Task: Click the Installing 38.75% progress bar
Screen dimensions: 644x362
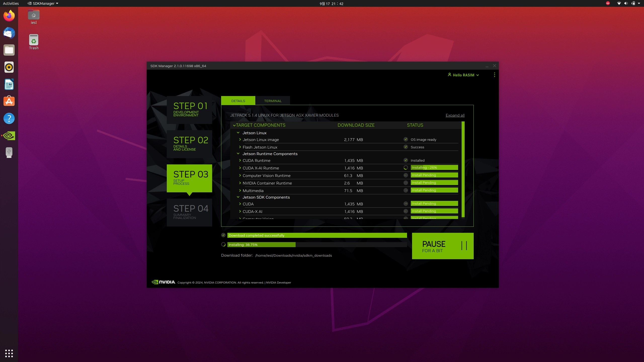Action: (x=317, y=245)
